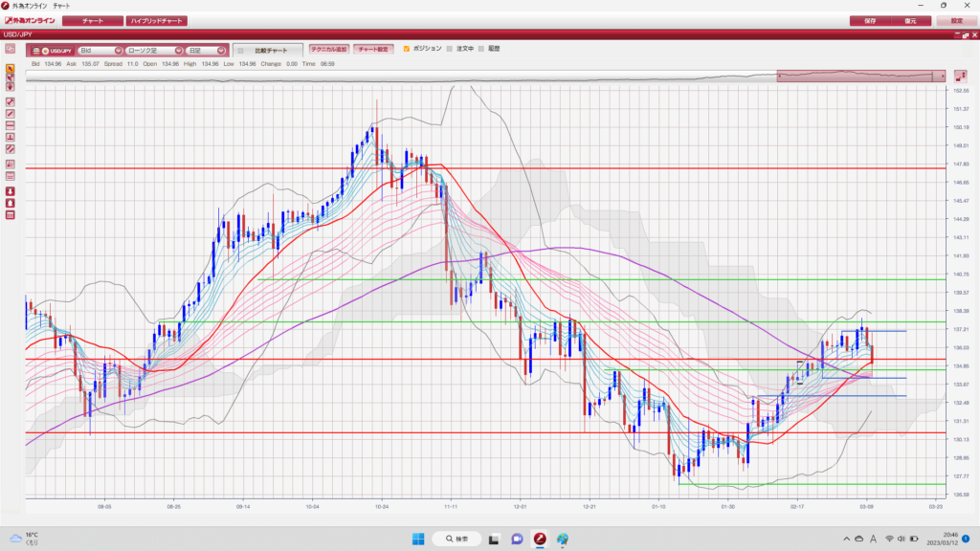Click the テクニカル追加 button

(x=329, y=49)
